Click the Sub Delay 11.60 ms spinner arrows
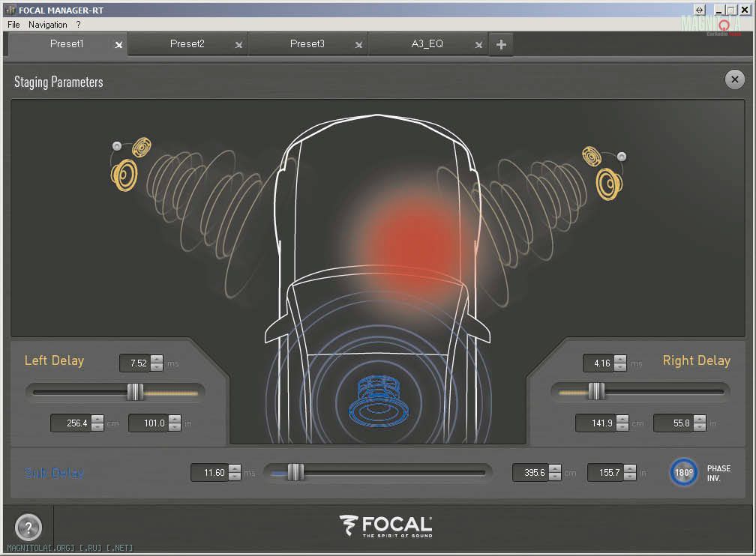 (234, 473)
